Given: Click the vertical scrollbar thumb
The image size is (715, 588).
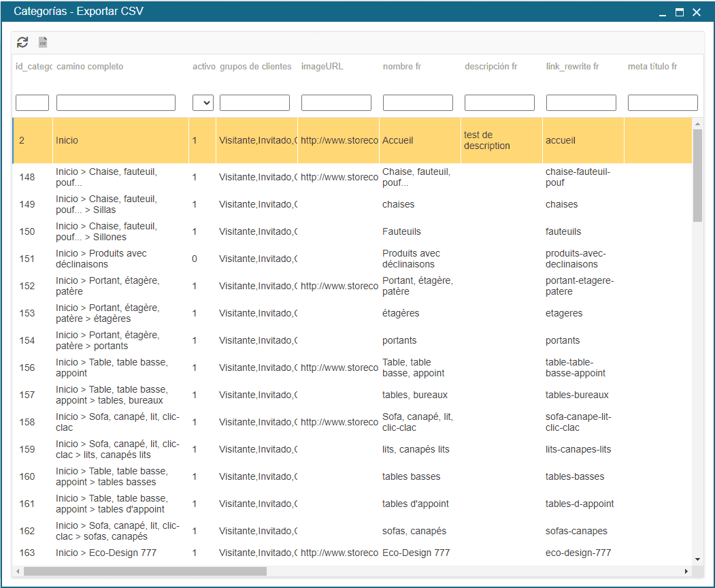Looking at the screenshot, I should 697,175.
